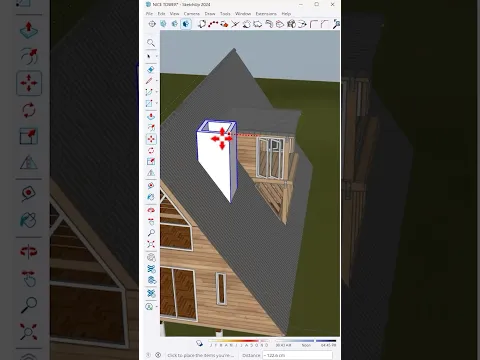Click the red dotted curve toolbar icon
The width and height of the screenshot is (480, 360).
tap(213, 24)
